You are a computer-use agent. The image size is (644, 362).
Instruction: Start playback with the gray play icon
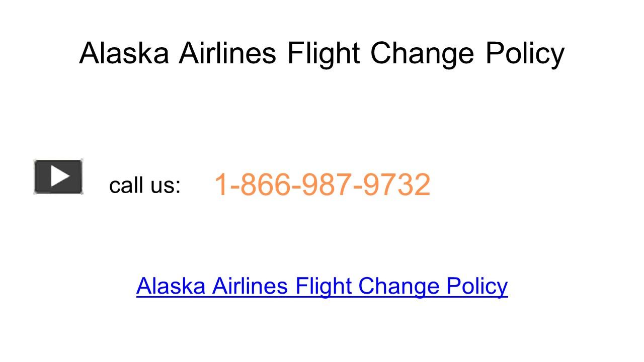[58, 176]
